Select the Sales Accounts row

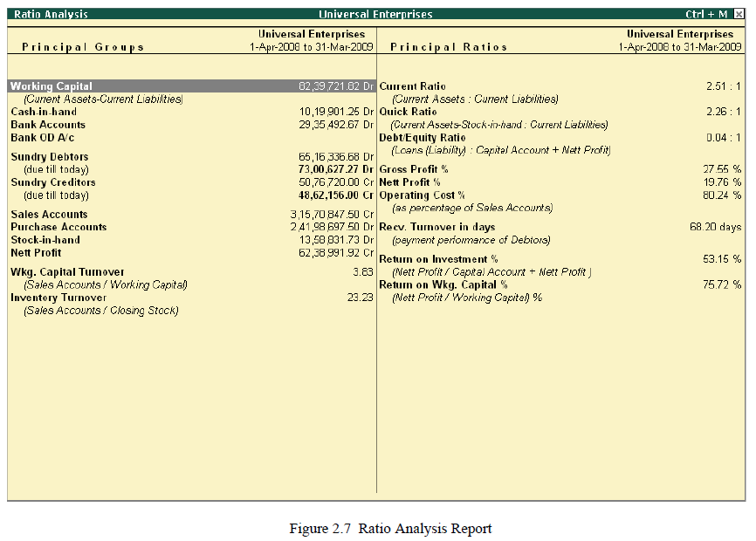click(192, 215)
